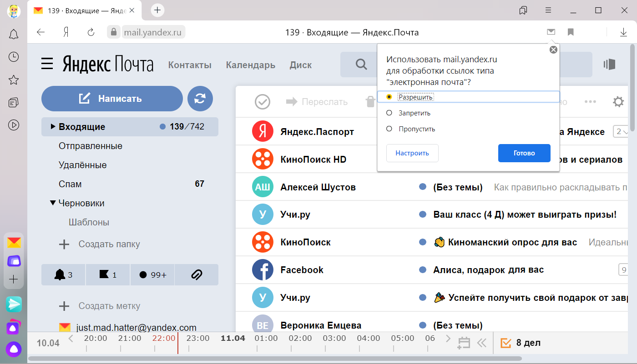Screen dimensions: 637x364
Task: Expand the Яндекс.Паспорт thread counter 2
Action: coord(621,132)
